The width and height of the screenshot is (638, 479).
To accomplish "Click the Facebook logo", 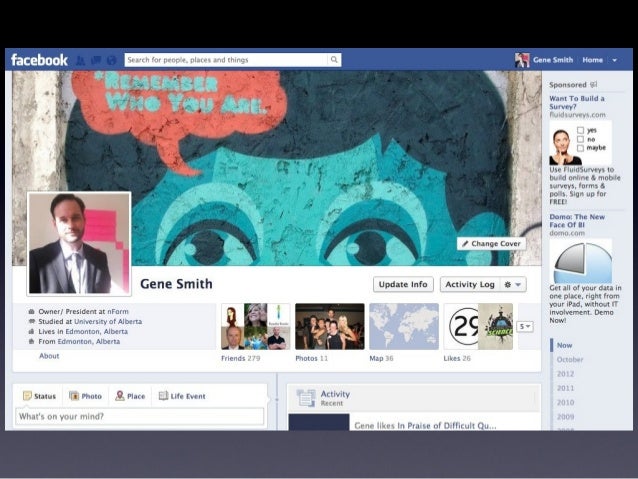I will (x=39, y=60).
